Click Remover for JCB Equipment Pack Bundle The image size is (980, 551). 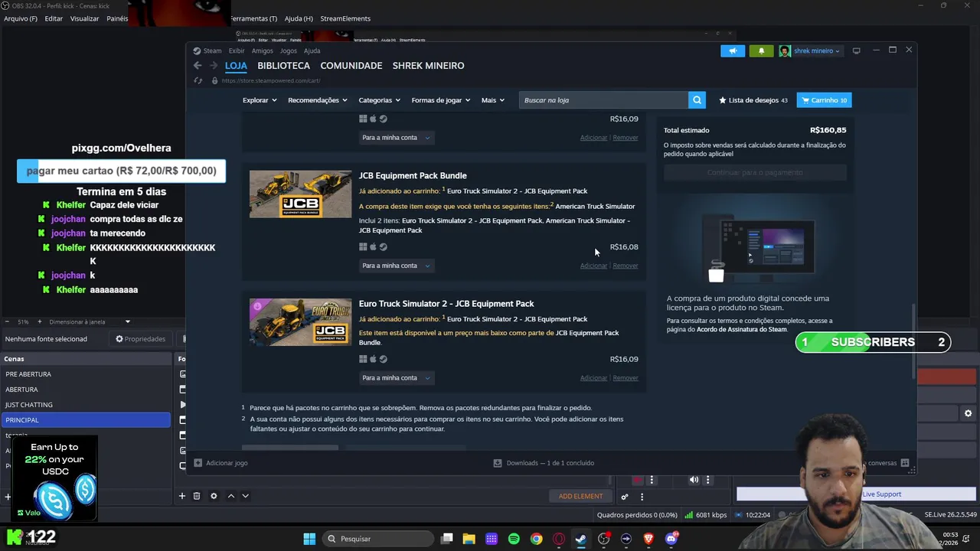[x=626, y=266]
